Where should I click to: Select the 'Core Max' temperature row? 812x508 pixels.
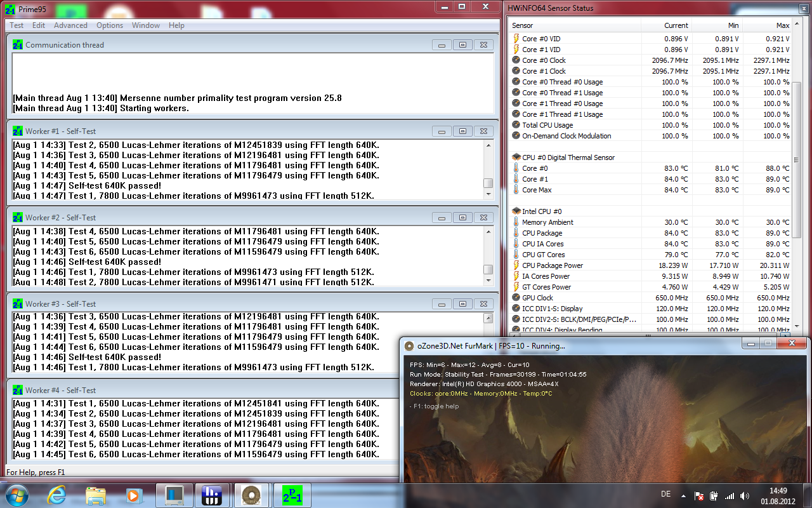click(x=651, y=190)
